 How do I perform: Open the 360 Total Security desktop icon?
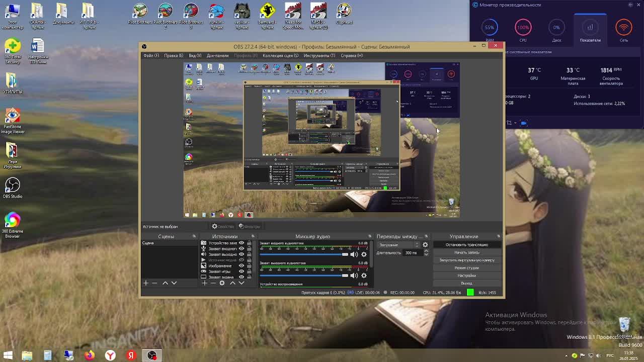tap(13, 50)
